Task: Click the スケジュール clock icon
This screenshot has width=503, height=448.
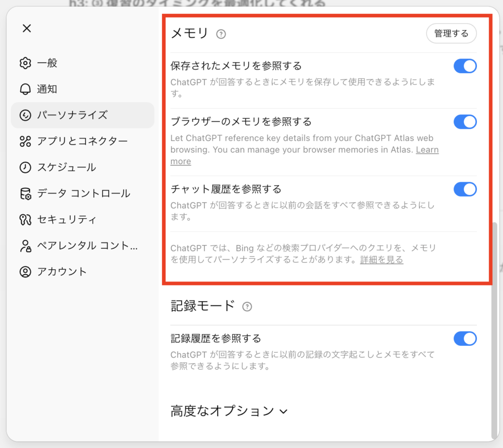Action: [25, 168]
